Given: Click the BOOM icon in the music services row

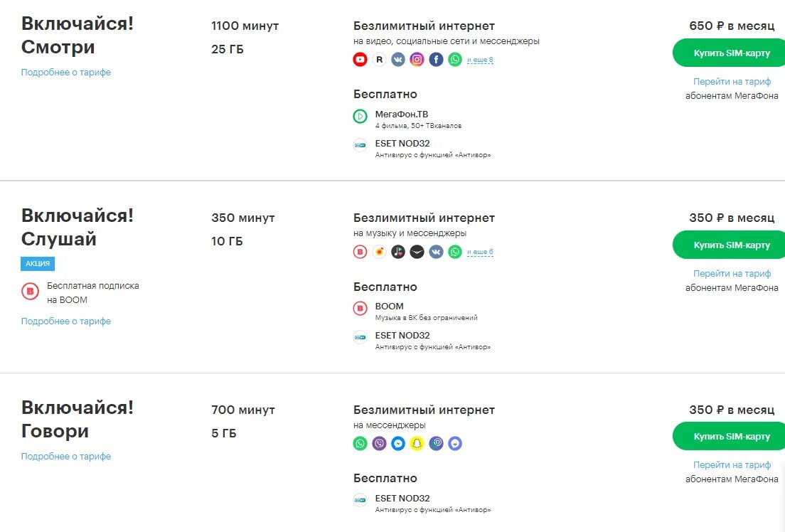Looking at the screenshot, I should pyautogui.click(x=360, y=252).
